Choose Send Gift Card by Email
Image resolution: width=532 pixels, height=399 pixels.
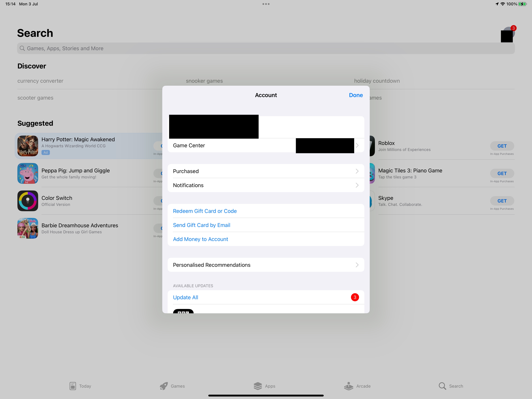(202, 225)
